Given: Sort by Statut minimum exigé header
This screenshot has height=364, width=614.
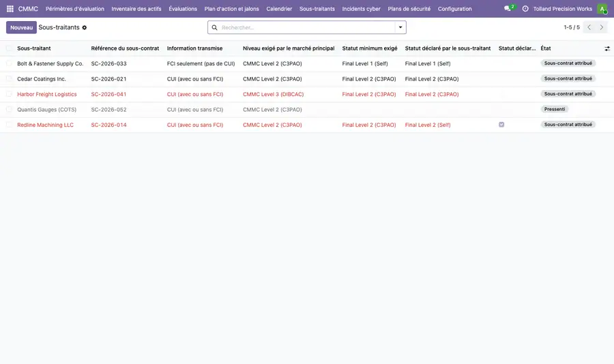Looking at the screenshot, I should pyautogui.click(x=370, y=48).
